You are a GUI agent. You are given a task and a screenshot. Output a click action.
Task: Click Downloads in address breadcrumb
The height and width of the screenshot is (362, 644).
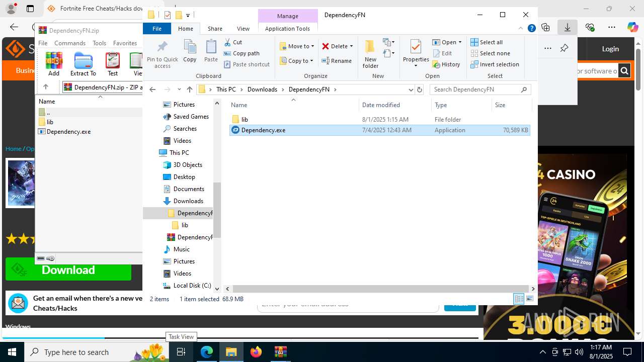pyautogui.click(x=262, y=89)
